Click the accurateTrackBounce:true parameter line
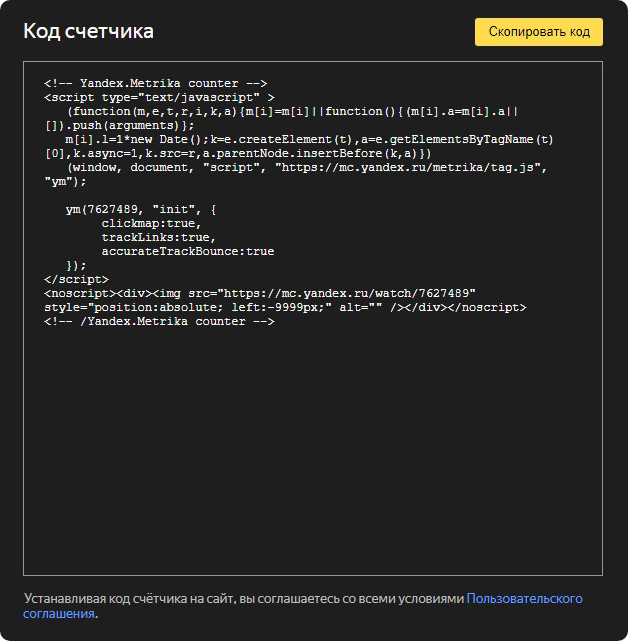The image size is (628, 641). [x=187, y=252]
